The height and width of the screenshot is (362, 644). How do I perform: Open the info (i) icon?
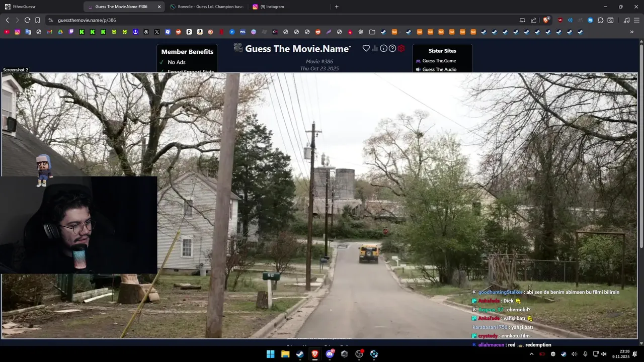(x=383, y=48)
